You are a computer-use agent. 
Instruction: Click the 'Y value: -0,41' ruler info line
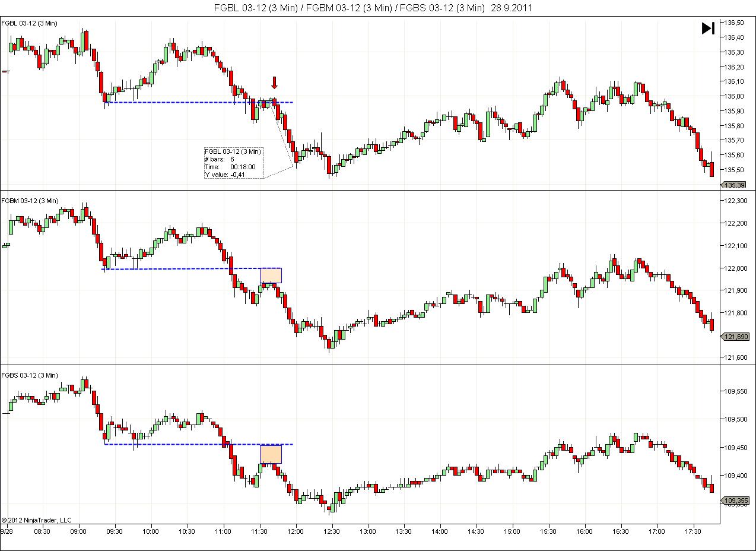[225, 175]
